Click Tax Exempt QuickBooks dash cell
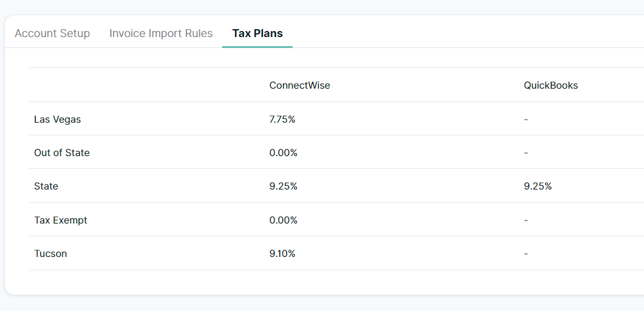Image resolution: width=644 pixels, height=311 pixels. pos(526,220)
